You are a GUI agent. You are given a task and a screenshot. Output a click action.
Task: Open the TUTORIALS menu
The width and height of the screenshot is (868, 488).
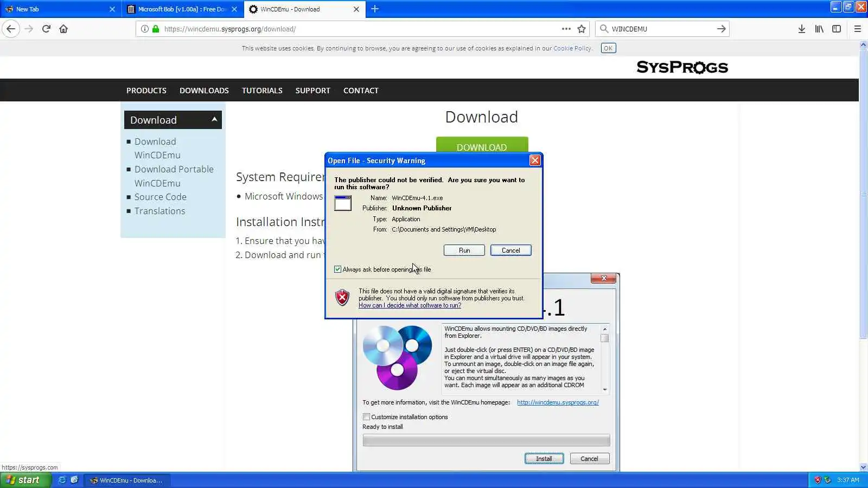point(262,91)
